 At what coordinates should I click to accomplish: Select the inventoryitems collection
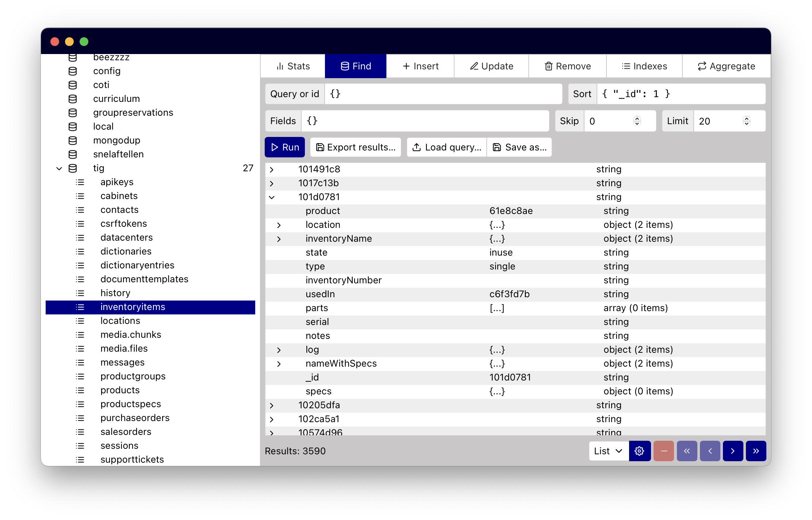pyautogui.click(x=150, y=307)
